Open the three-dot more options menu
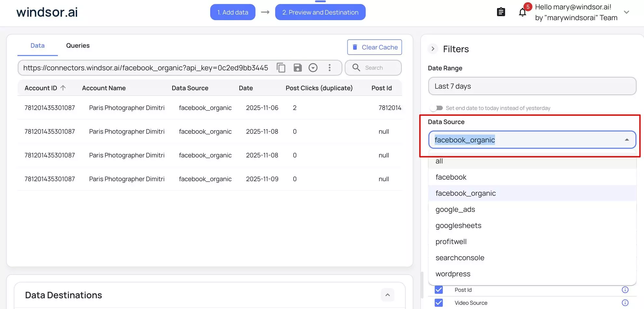This screenshot has width=644, height=309. (x=329, y=68)
